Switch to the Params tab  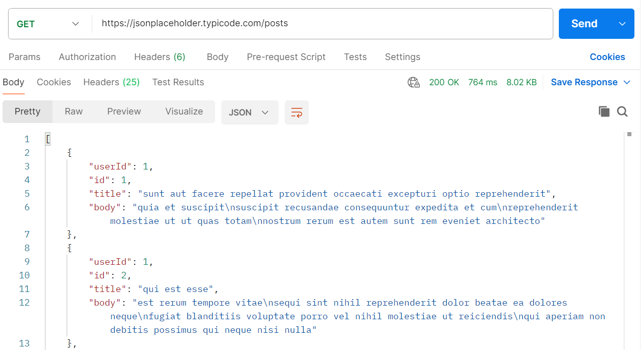24,57
